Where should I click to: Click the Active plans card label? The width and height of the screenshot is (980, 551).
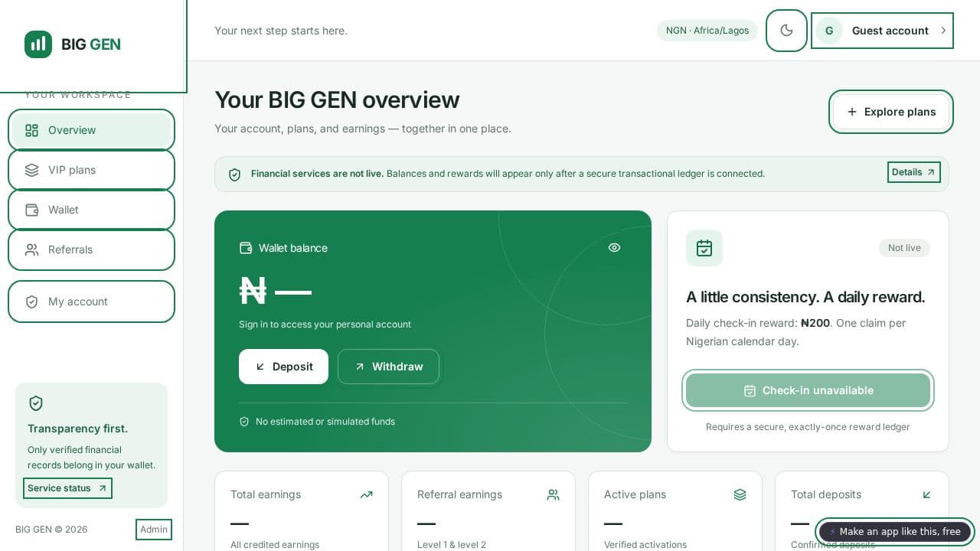point(635,494)
